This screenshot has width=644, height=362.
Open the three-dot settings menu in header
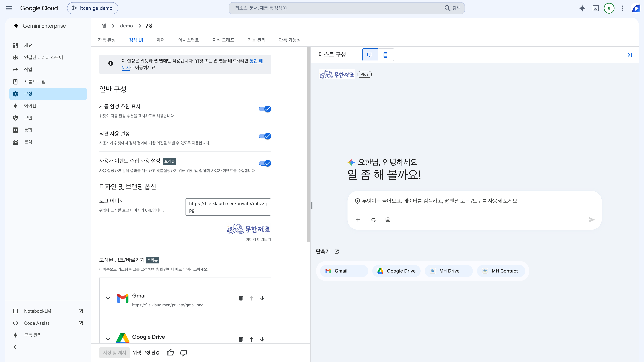click(x=623, y=8)
